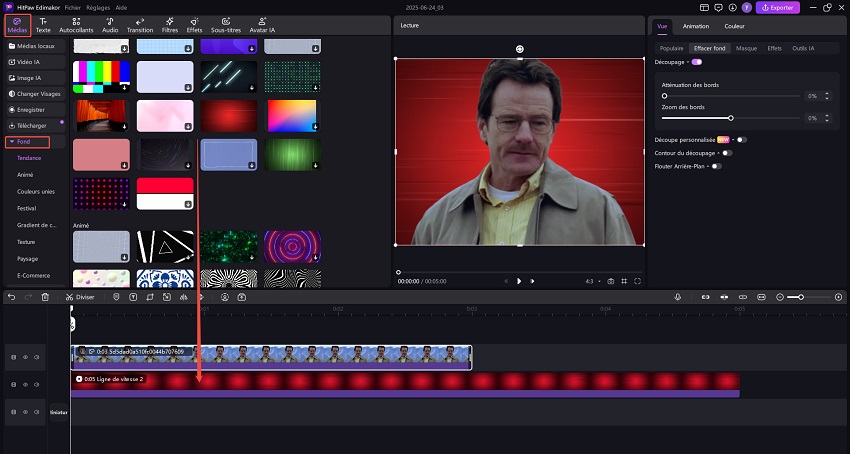The width and height of the screenshot is (850, 454).
Task: Click the play button under preview
Action: coord(519,281)
